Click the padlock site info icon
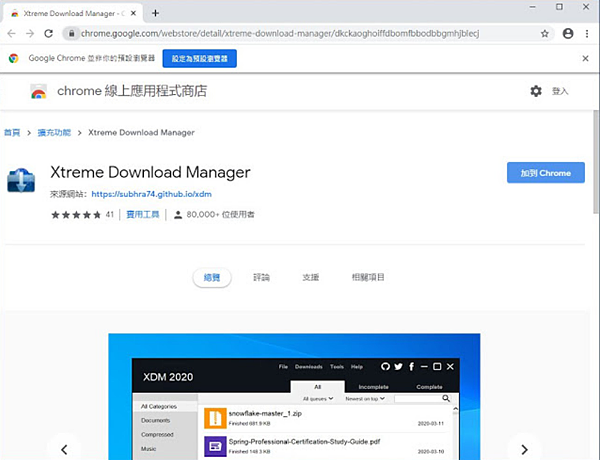This screenshot has height=460, width=600. pyautogui.click(x=72, y=34)
